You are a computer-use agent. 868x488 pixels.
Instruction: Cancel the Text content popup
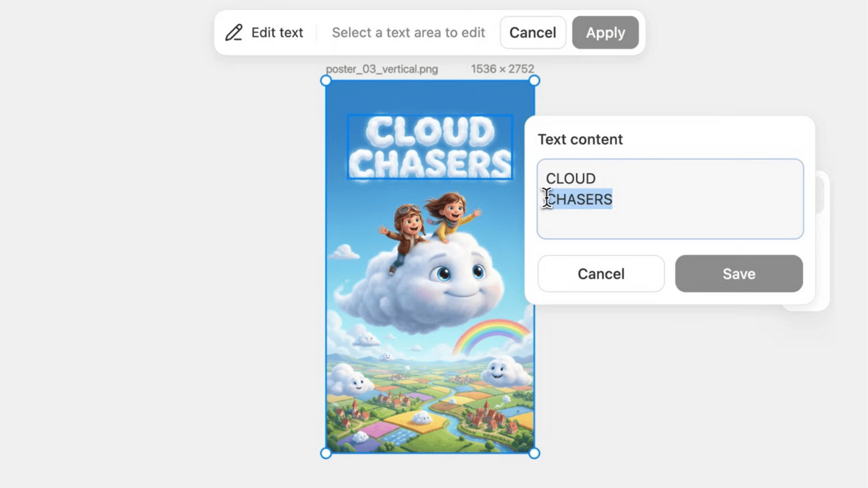(x=601, y=273)
